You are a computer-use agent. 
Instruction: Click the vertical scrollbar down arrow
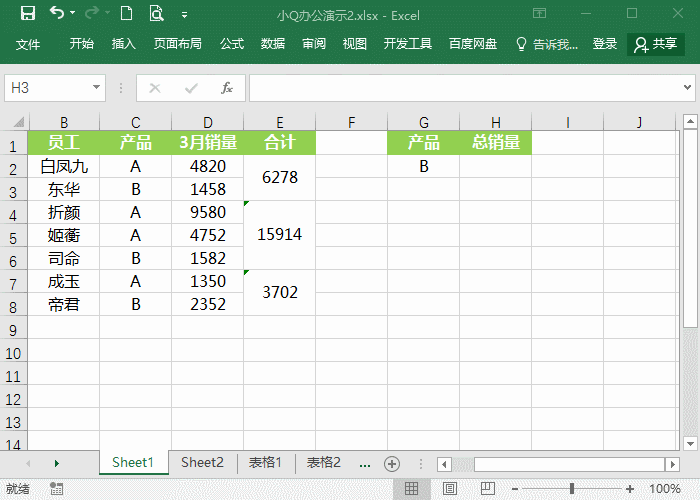coord(690,444)
